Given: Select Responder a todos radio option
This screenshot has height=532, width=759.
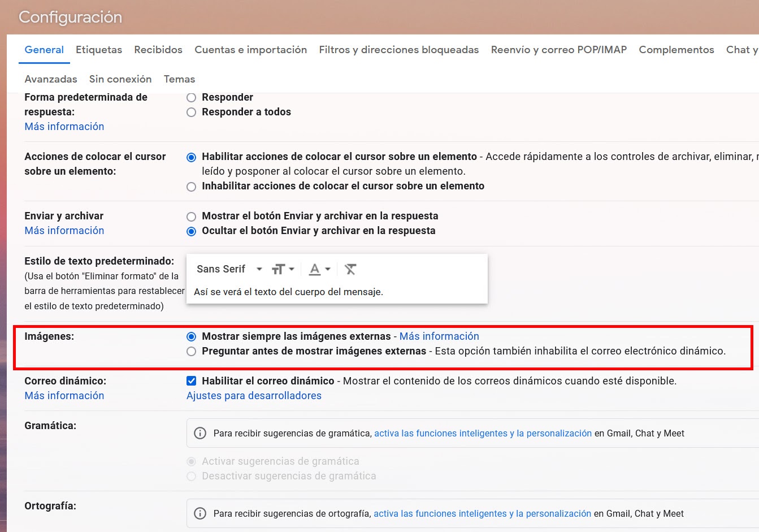Looking at the screenshot, I should pos(192,112).
